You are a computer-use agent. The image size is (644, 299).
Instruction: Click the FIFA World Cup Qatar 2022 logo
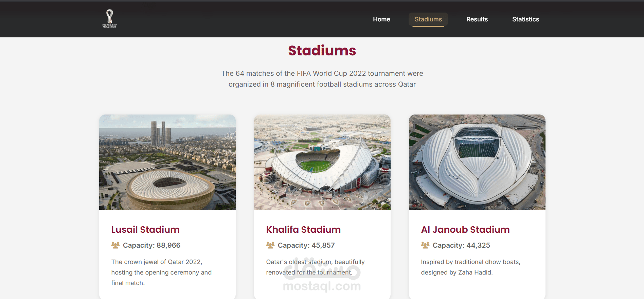click(x=110, y=19)
